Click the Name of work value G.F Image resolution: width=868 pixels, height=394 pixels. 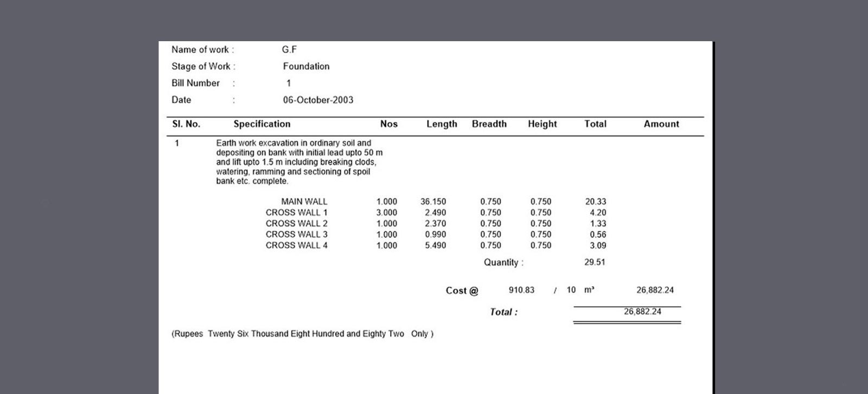tap(289, 50)
